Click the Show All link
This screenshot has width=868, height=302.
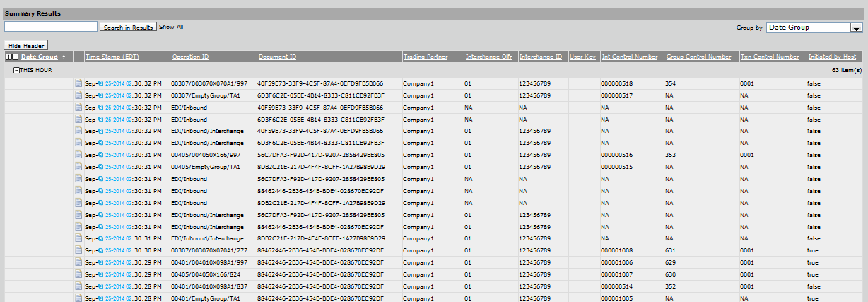click(171, 27)
